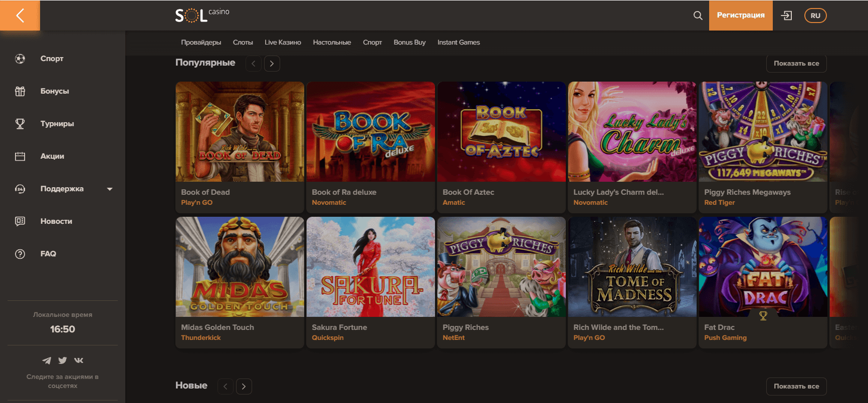The image size is (868, 403).
Task: Show next Новые games
Action: [244, 386]
